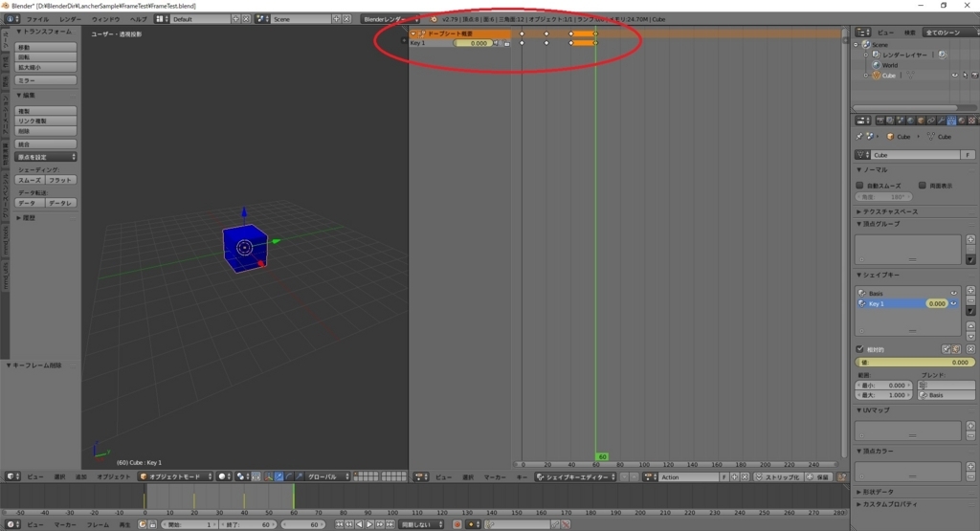Toggle the 相対的 shape key checkbox
980x531 pixels.
pos(859,348)
